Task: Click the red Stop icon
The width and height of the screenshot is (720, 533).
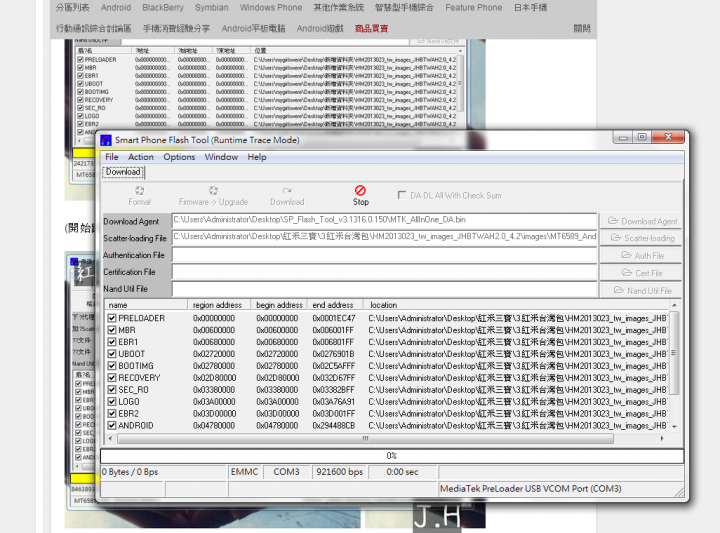Action: click(360, 190)
